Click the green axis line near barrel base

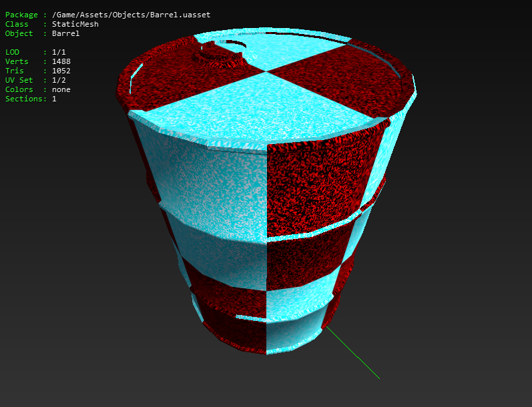(x=353, y=352)
